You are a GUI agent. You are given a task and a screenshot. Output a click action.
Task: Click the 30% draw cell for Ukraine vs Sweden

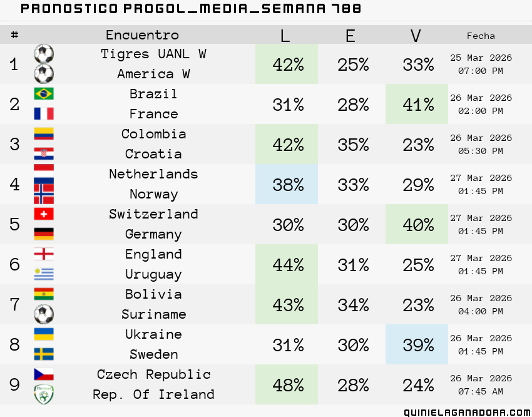(x=353, y=345)
